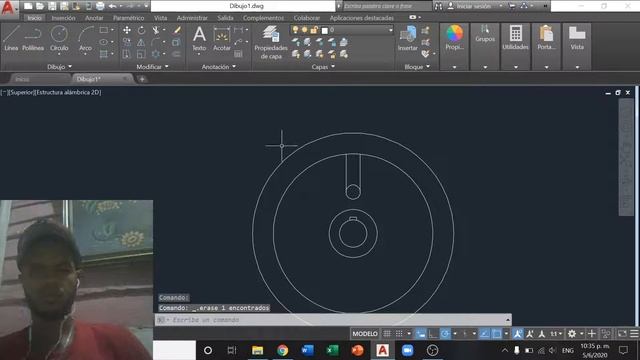Click the Clean Screen icon in status bar
This screenshot has height=360, width=640.
tap(622, 334)
